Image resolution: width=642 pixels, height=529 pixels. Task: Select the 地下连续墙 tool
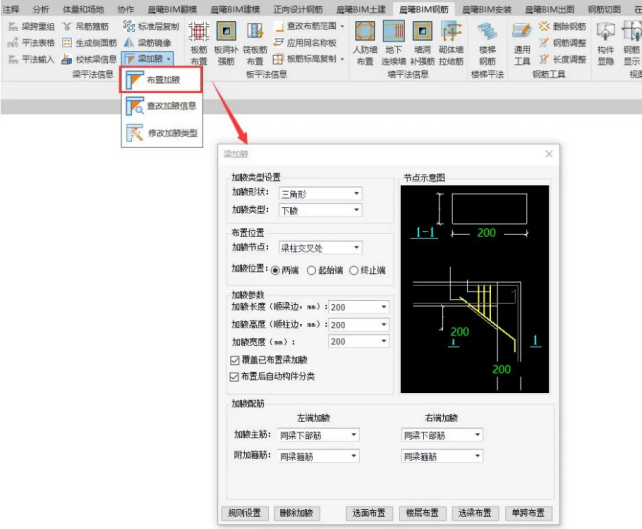[x=393, y=43]
